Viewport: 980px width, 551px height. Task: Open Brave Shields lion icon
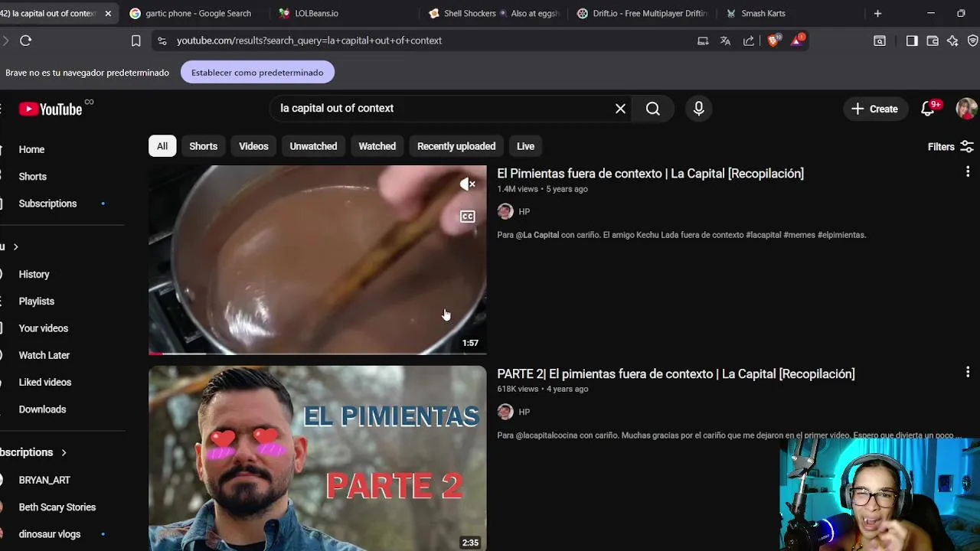(773, 40)
